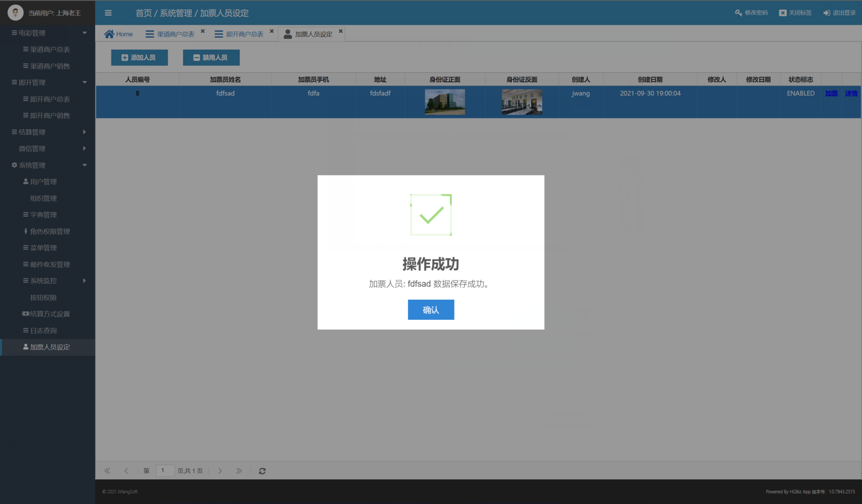
Task: Open 用户管理 in the sidebar
Action: click(x=48, y=181)
